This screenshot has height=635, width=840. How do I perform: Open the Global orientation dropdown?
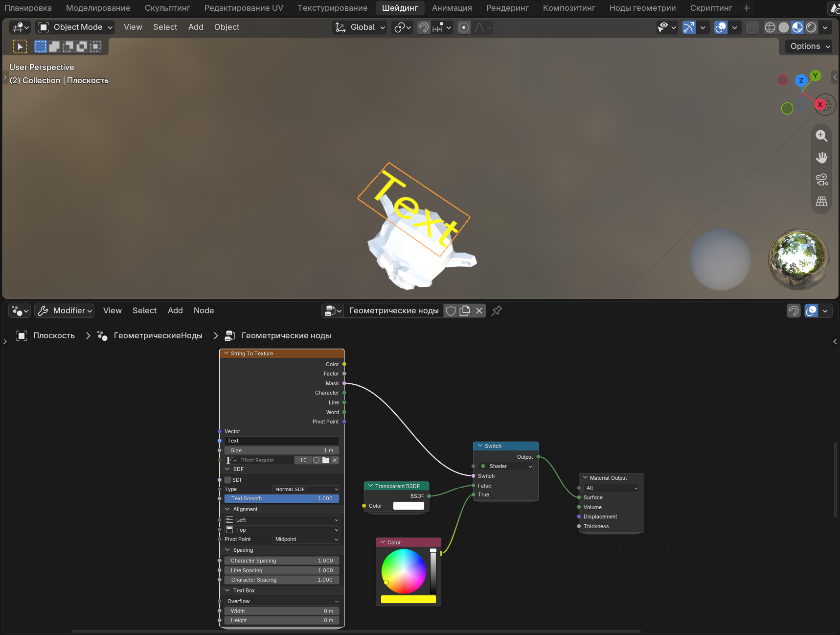pyautogui.click(x=360, y=27)
